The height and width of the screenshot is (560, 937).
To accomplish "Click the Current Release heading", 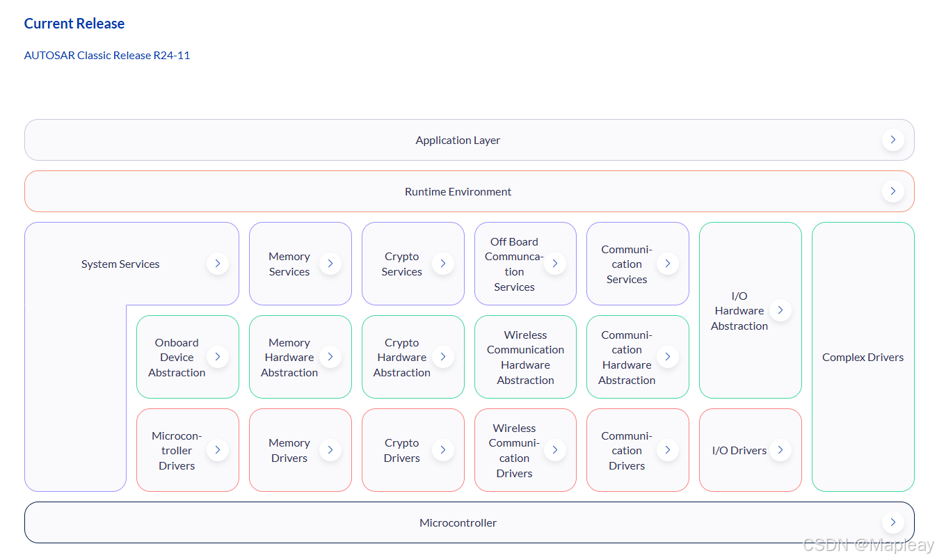I will pyautogui.click(x=74, y=23).
